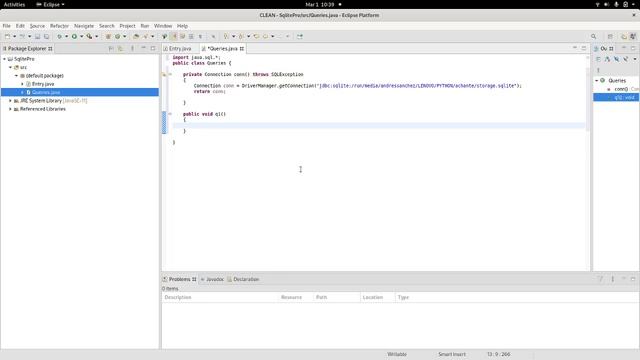Open the New Java Class dropdown arrow

(124, 36)
